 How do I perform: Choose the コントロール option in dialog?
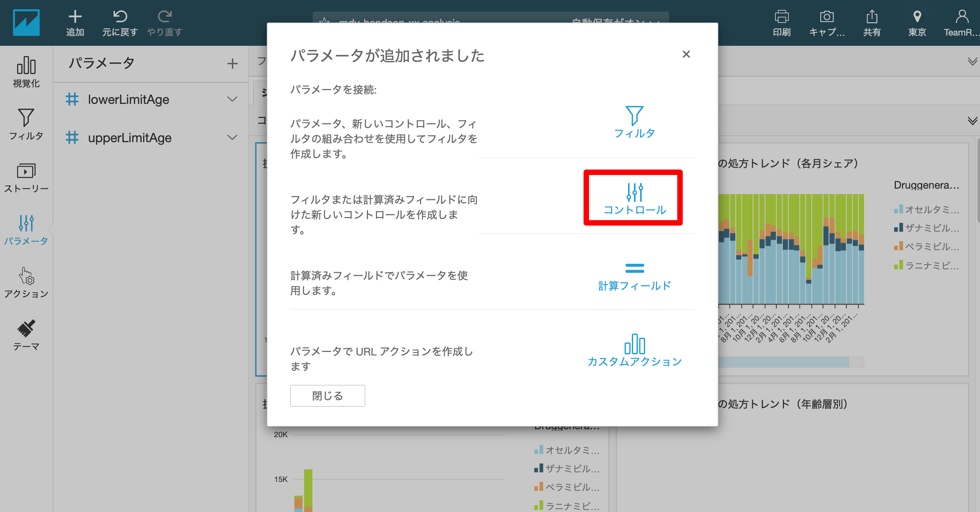point(634,198)
